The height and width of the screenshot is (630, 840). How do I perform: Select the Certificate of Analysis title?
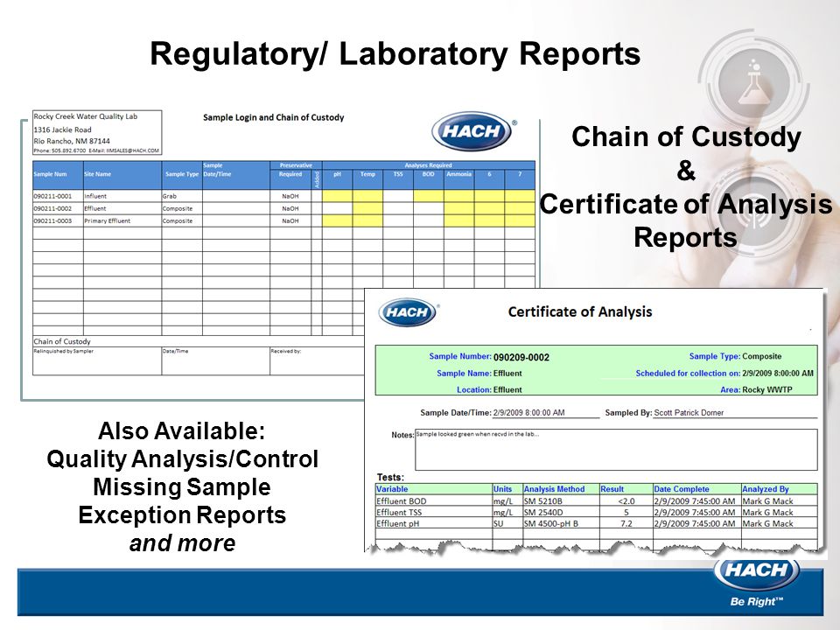[x=579, y=311]
